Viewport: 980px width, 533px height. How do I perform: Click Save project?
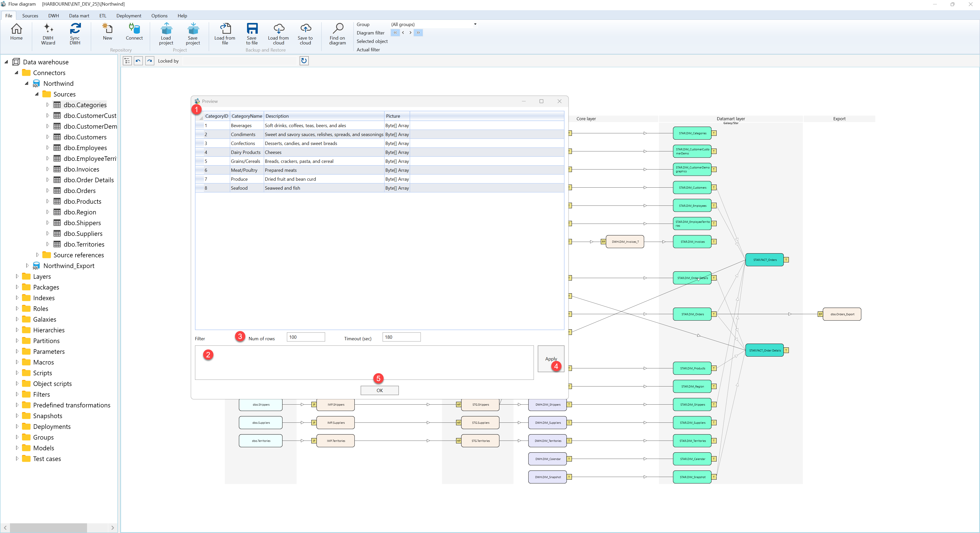pyautogui.click(x=193, y=34)
